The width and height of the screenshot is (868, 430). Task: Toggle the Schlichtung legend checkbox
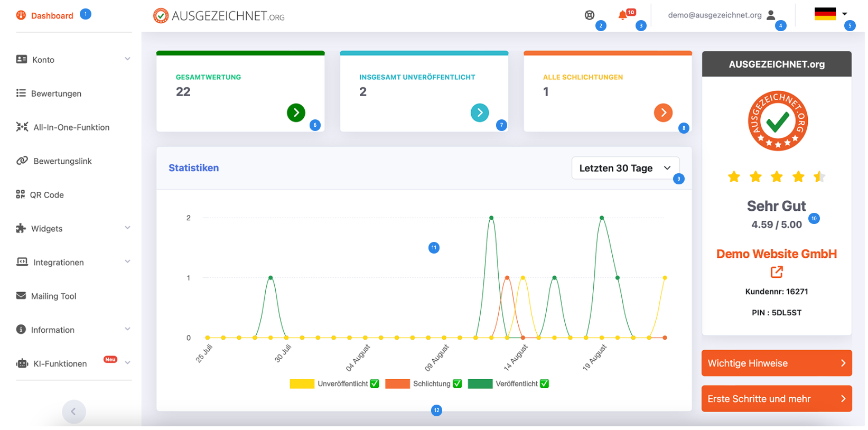[x=458, y=384]
